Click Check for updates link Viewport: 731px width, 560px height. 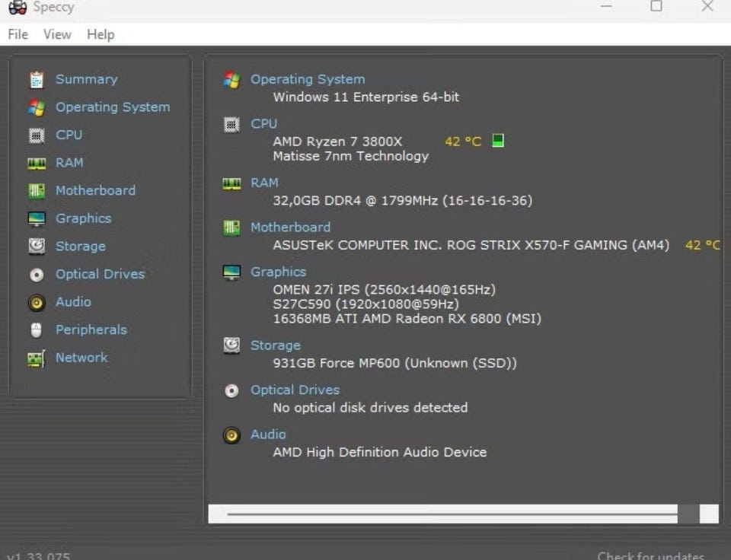pyautogui.click(x=651, y=555)
